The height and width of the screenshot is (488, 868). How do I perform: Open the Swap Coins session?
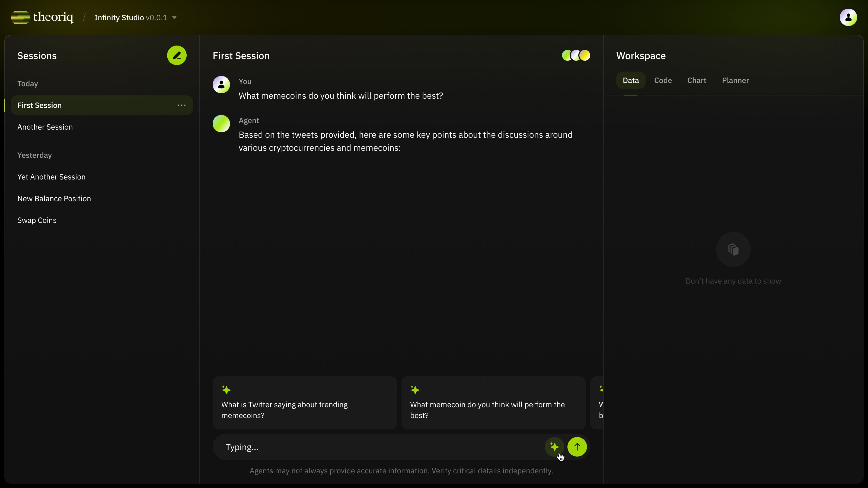[37, 220]
